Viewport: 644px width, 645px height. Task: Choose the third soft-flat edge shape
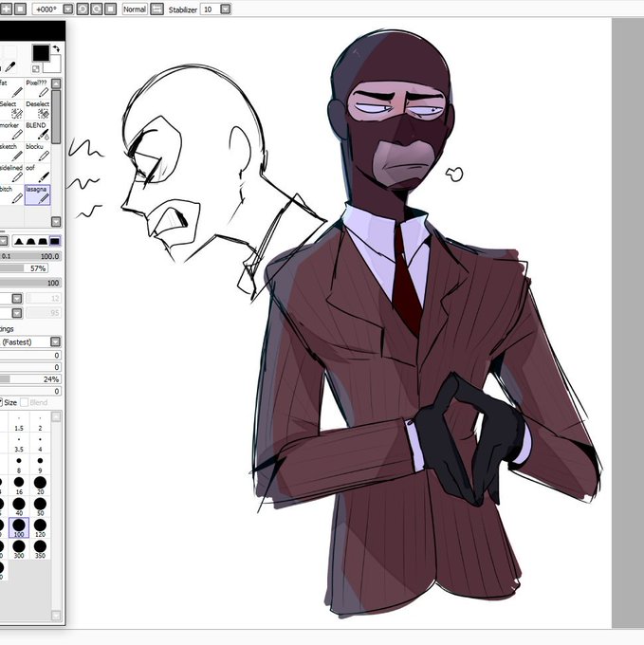point(43,242)
